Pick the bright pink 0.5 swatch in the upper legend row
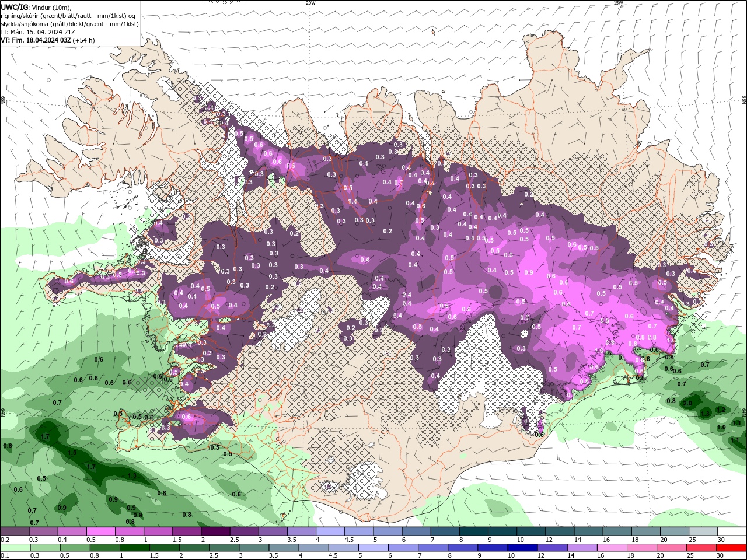Viewport: 747px width, 560px height. click(x=100, y=531)
